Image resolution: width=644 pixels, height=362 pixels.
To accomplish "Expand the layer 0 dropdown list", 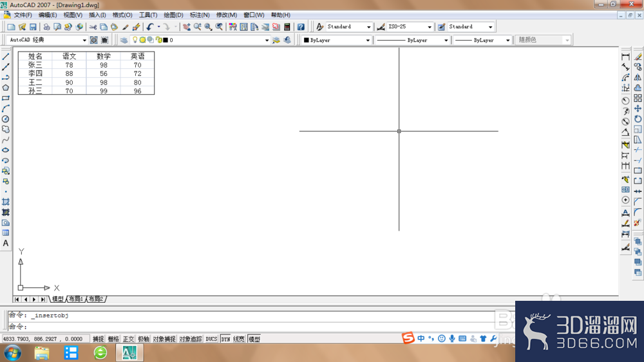I will (x=267, y=41).
